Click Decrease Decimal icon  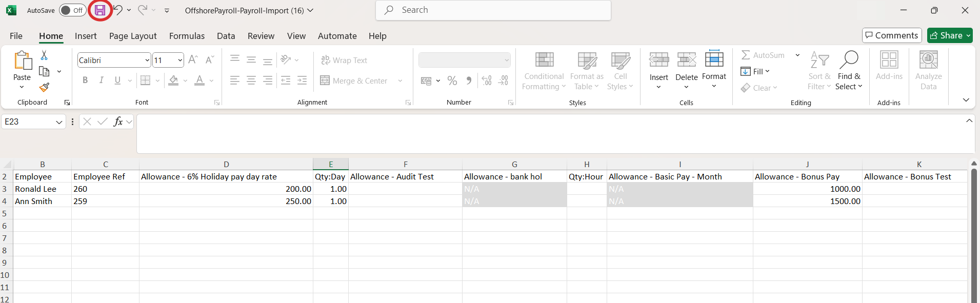(x=504, y=80)
